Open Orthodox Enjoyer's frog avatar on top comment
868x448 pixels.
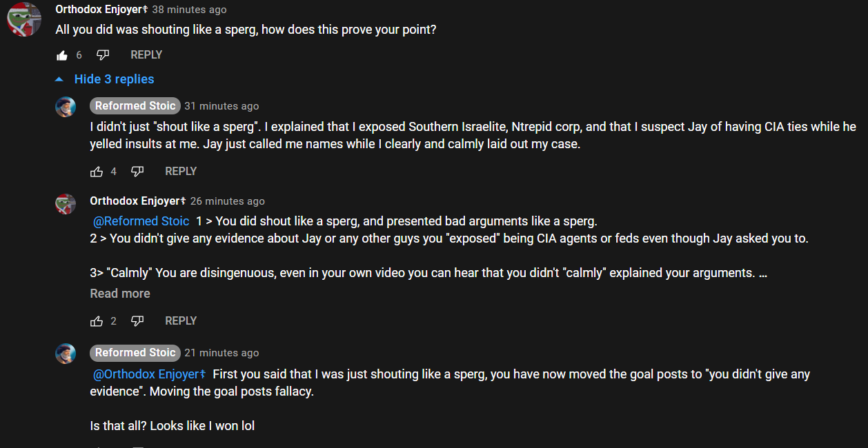[x=23, y=19]
